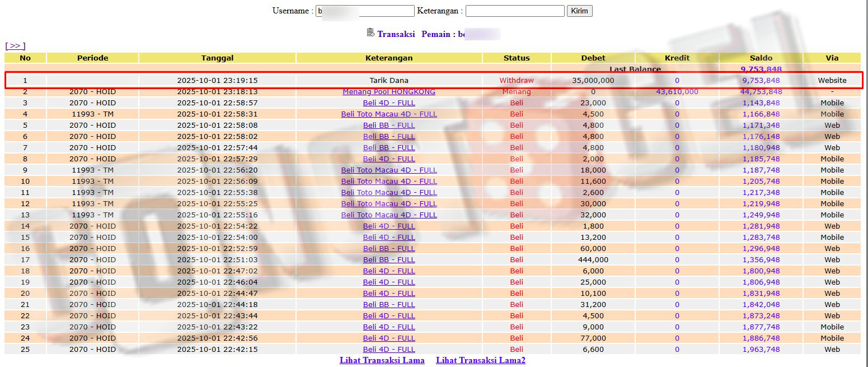Click the Debet column header
This screenshot has width=868, height=367.
pos(593,58)
